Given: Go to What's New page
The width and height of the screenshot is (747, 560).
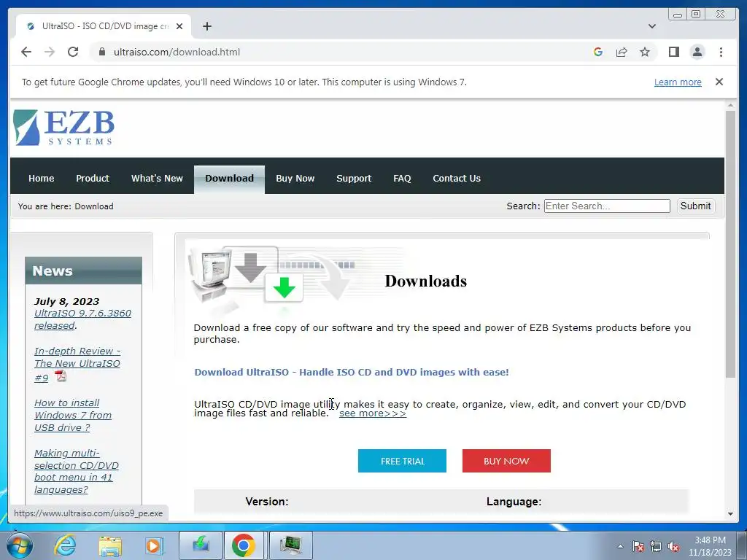Looking at the screenshot, I should pyautogui.click(x=157, y=178).
